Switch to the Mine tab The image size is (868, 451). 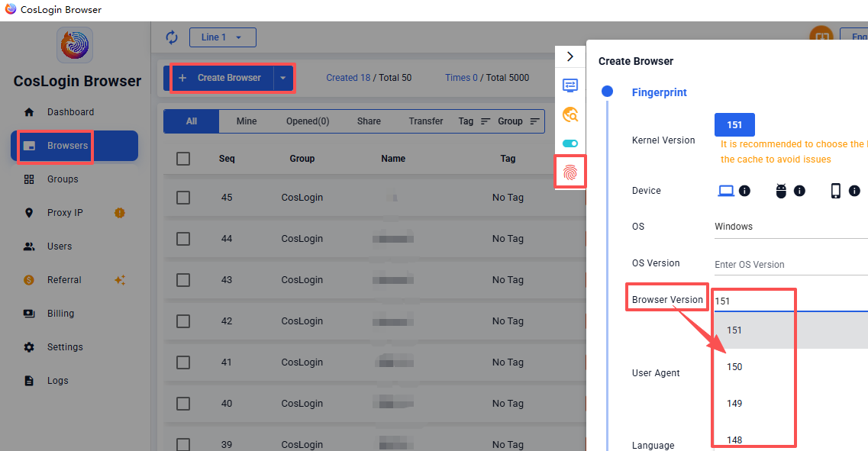coord(247,121)
